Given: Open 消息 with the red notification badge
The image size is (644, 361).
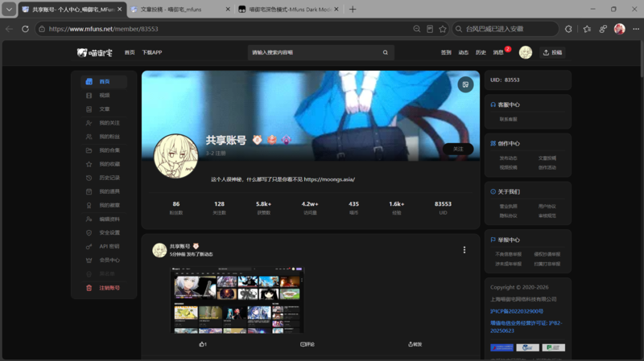Looking at the screenshot, I should [x=498, y=52].
